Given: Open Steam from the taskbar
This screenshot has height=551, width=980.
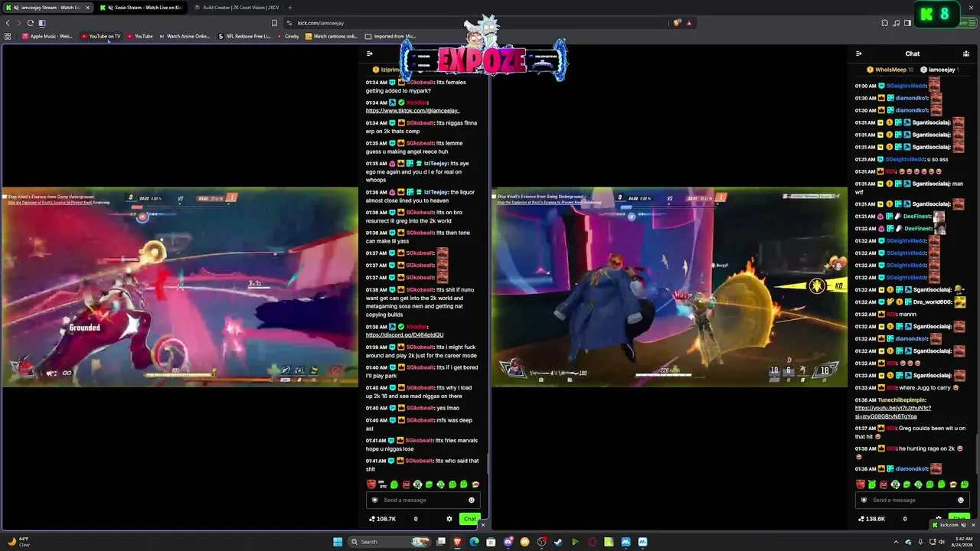Looking at the screenshot, I should click(558, 542).
